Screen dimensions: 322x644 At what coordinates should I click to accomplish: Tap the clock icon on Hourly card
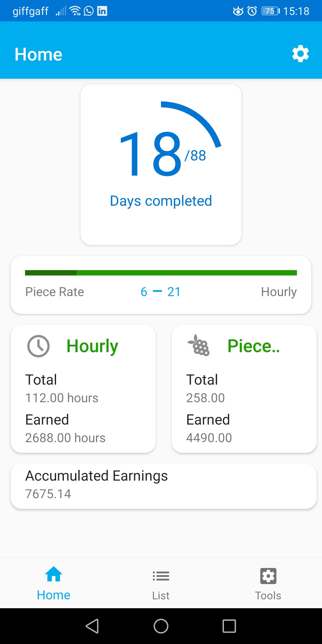(38, 346)
